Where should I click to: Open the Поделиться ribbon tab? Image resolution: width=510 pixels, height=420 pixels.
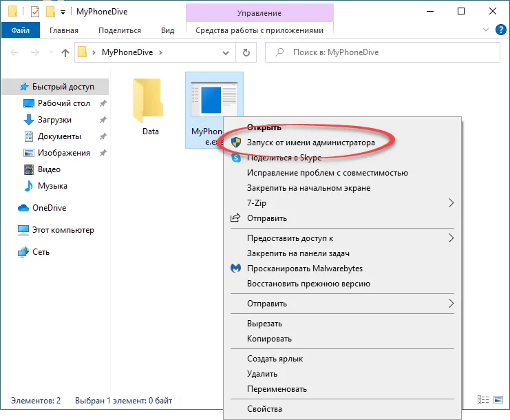(x=120, y=30)
